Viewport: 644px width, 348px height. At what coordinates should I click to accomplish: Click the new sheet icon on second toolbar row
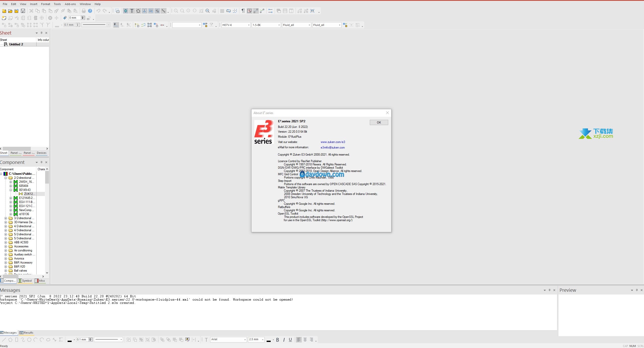(4, 18)
